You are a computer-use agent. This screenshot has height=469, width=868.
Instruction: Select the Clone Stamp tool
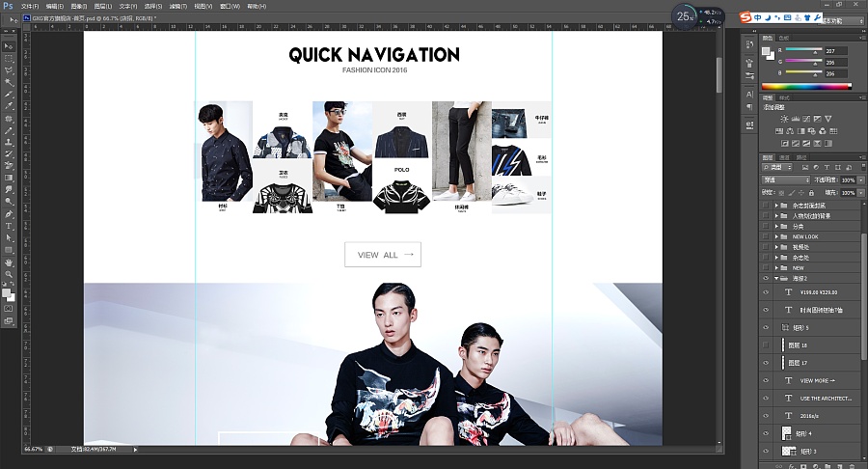coord(9,142)
